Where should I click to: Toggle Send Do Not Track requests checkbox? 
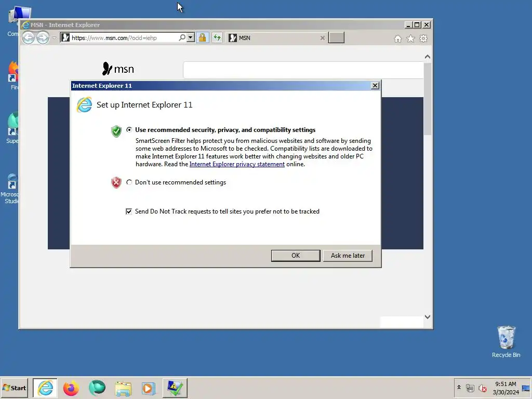pos(129,211)
